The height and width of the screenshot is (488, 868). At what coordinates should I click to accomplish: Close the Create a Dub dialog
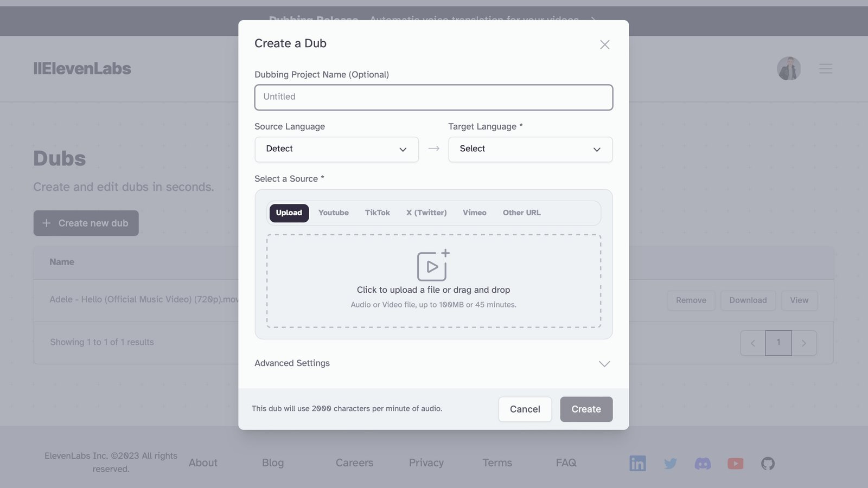point(604,44)
